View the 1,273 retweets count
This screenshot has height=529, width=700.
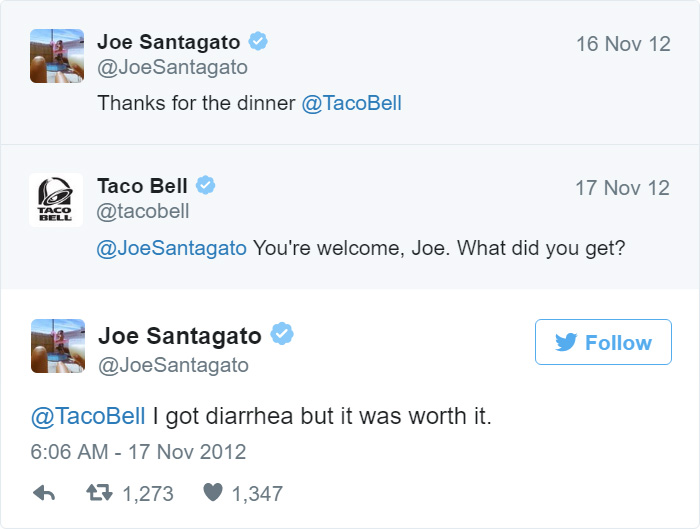[x=148, y=494]
